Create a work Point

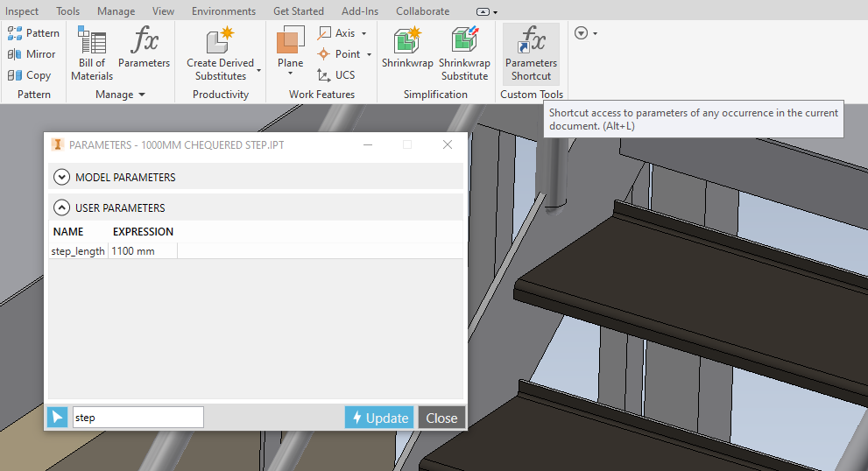click(x=339, y=54)
